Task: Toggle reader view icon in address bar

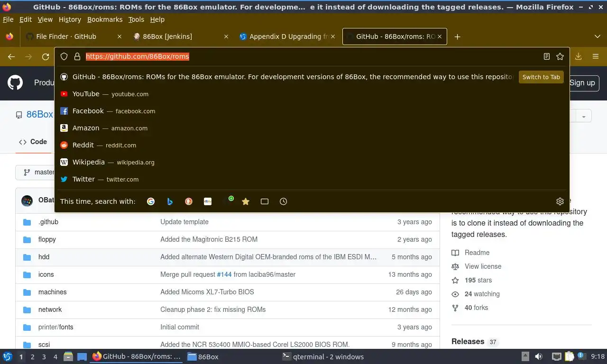Action: coord(547,56)
